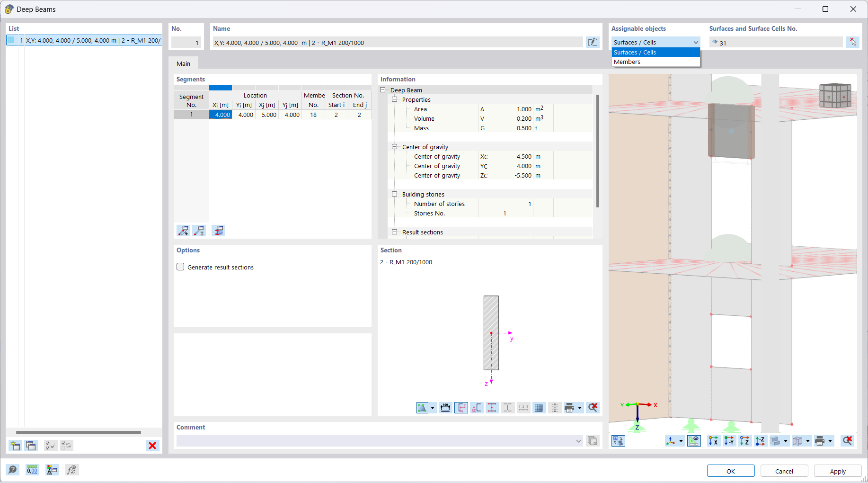Expand the Result sections node
Image resolution: width=868 pixels, height=483 pixels.
394,232
